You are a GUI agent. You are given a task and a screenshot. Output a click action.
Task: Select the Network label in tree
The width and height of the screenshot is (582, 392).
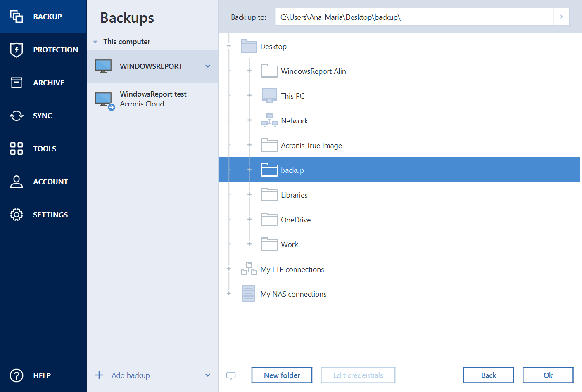tap(295, 121)
